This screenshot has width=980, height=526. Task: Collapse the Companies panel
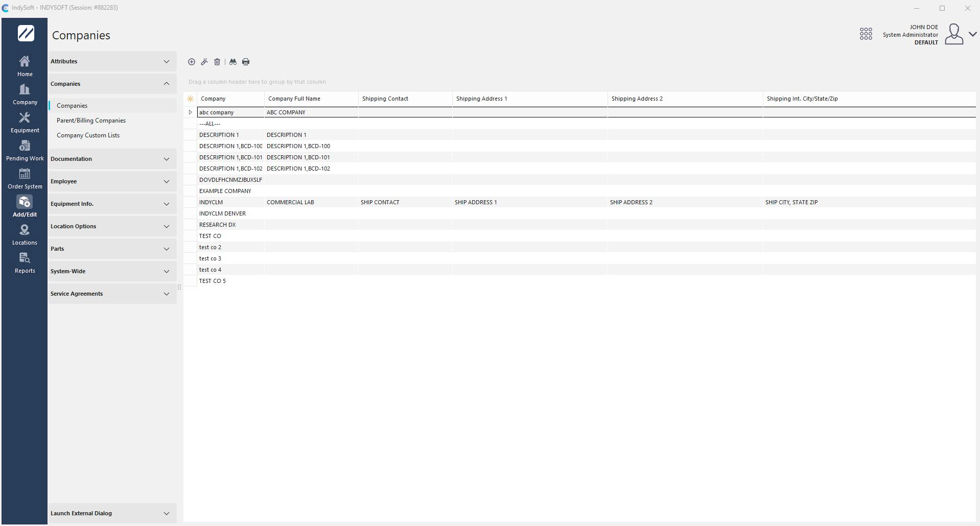click(112, 84)
